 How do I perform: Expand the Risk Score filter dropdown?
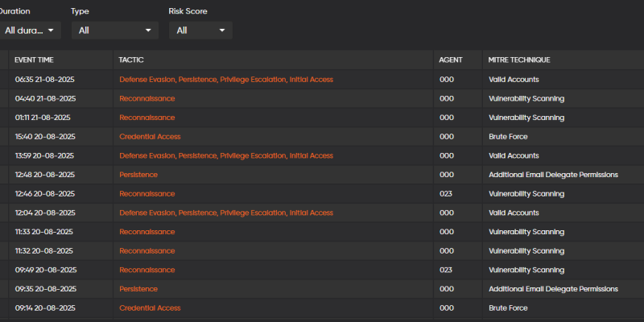coord(200,31)
